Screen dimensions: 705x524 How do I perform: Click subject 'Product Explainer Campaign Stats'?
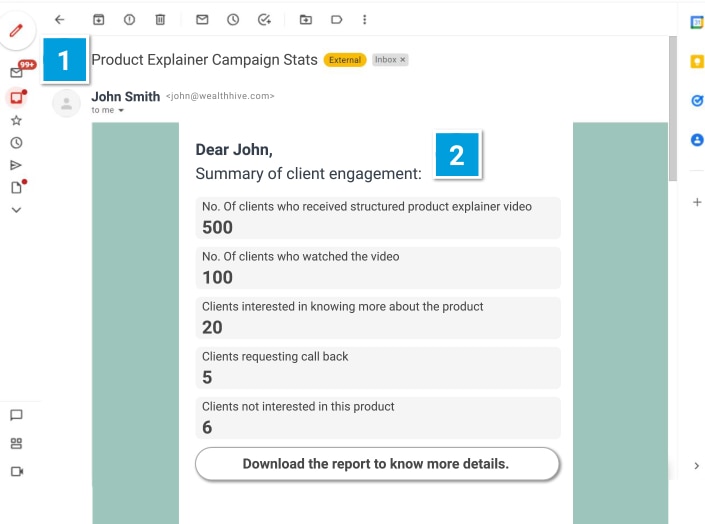tap(205, 59)
